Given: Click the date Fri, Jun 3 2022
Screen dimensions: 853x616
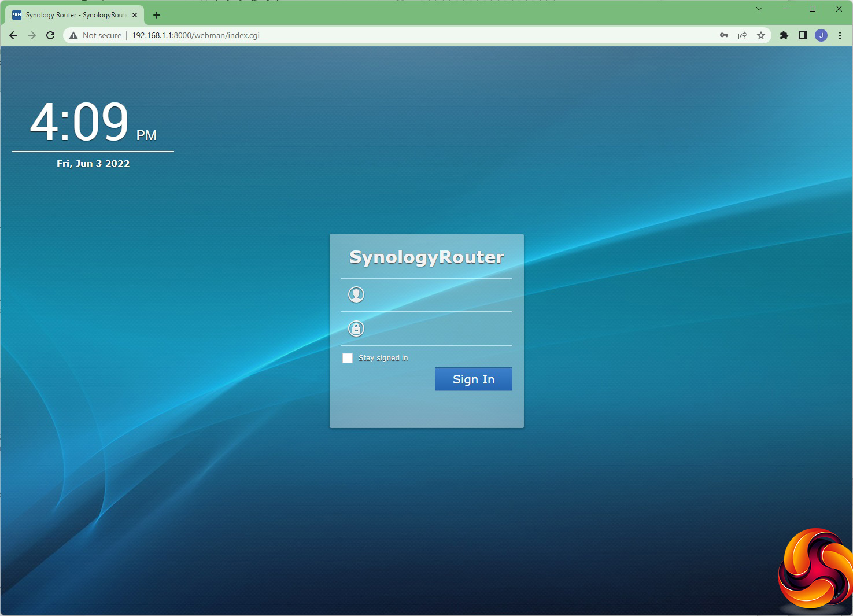Looking at the screenshot, I should 93,163.
